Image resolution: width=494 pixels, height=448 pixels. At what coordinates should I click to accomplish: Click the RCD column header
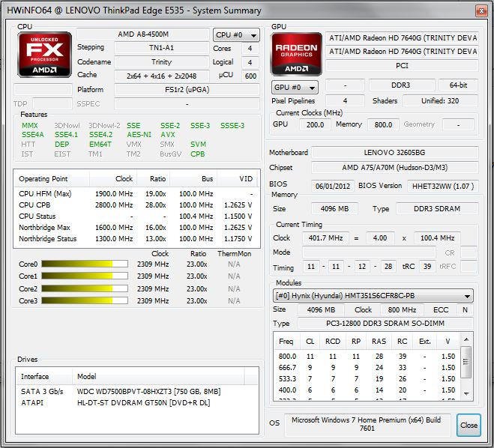333,342
